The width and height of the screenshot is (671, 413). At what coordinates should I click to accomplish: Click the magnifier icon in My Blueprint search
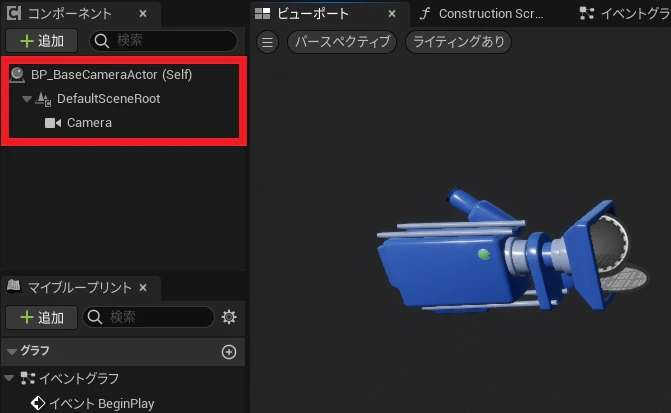point(95,317)
